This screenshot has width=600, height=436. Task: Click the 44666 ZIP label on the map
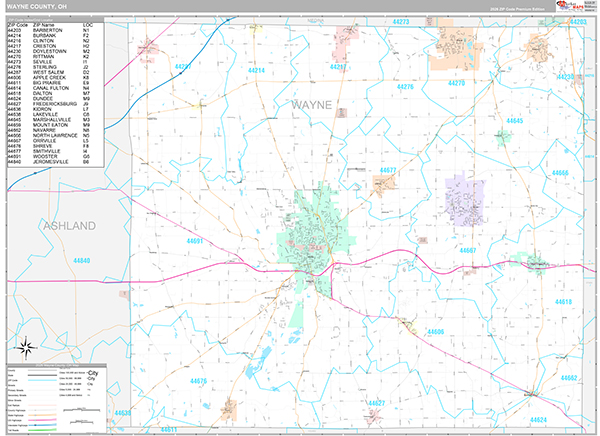pyautogui.click(x=560, y=173)
